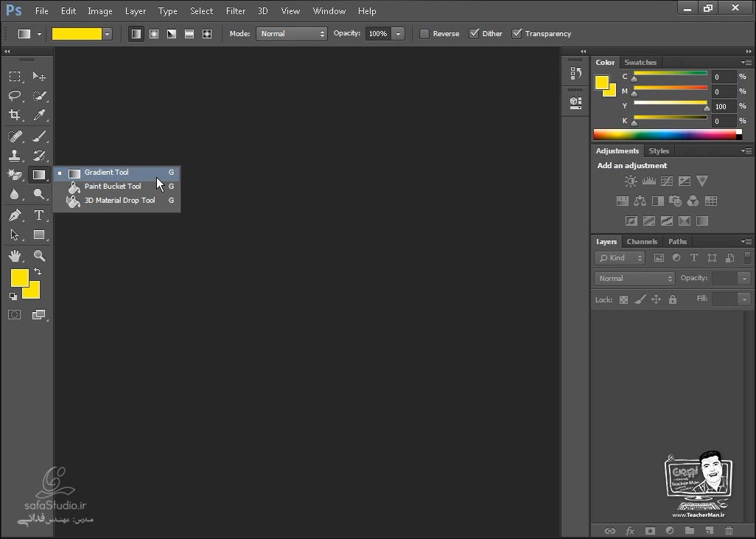
Task: Add a Brightness/Contrast adjustment
Action: 631,181
